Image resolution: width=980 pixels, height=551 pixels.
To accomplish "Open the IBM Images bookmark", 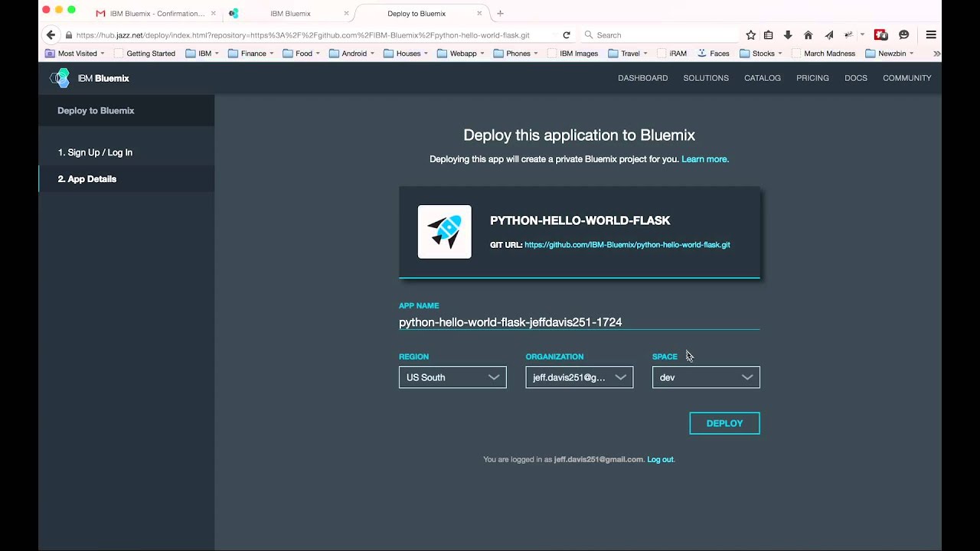I will pyautogui.click(x=572, y=54).
